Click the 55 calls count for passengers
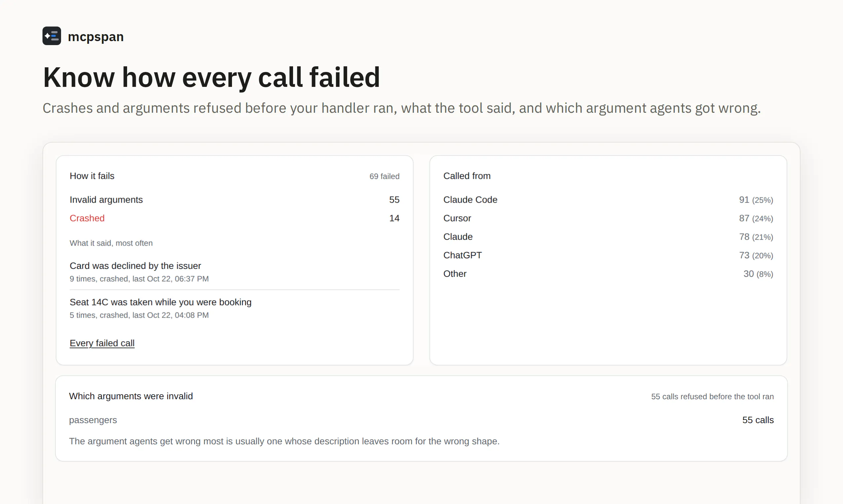 [x=758, y=420]
